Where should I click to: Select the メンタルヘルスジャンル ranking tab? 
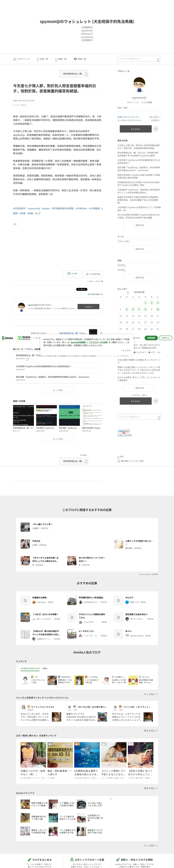coord(30,669)
